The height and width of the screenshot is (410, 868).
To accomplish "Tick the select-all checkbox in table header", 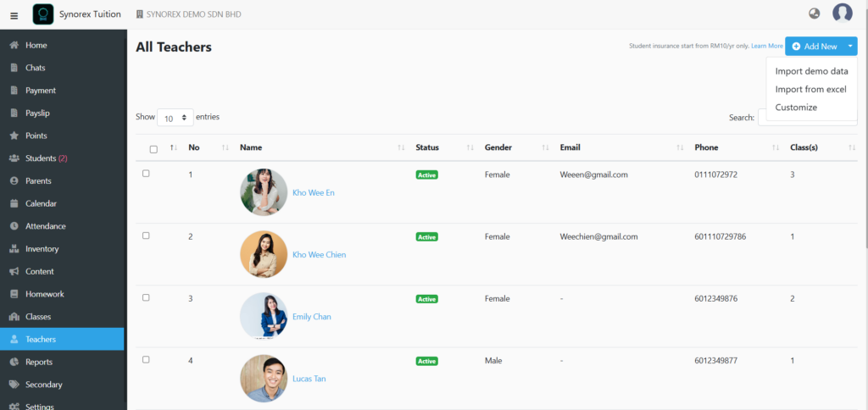I will tap(153, 149).
